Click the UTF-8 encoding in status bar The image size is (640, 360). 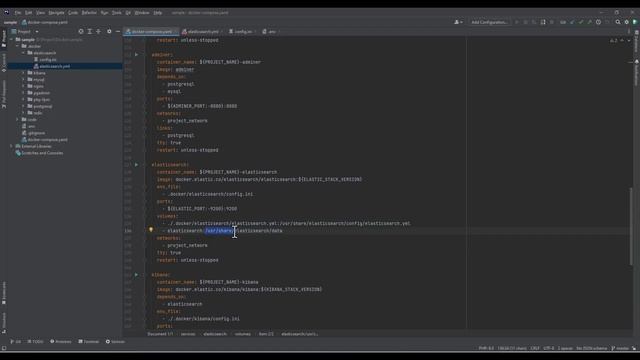[549, 348]
